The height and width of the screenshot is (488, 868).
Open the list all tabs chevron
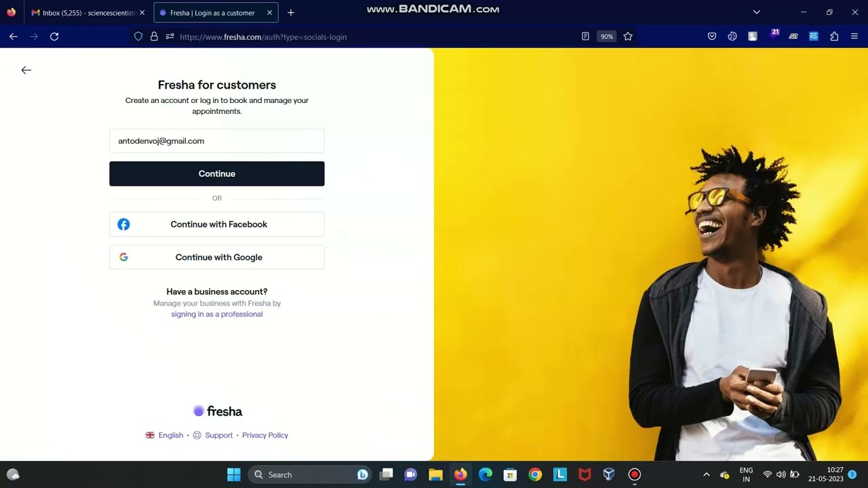click(757, 12)
